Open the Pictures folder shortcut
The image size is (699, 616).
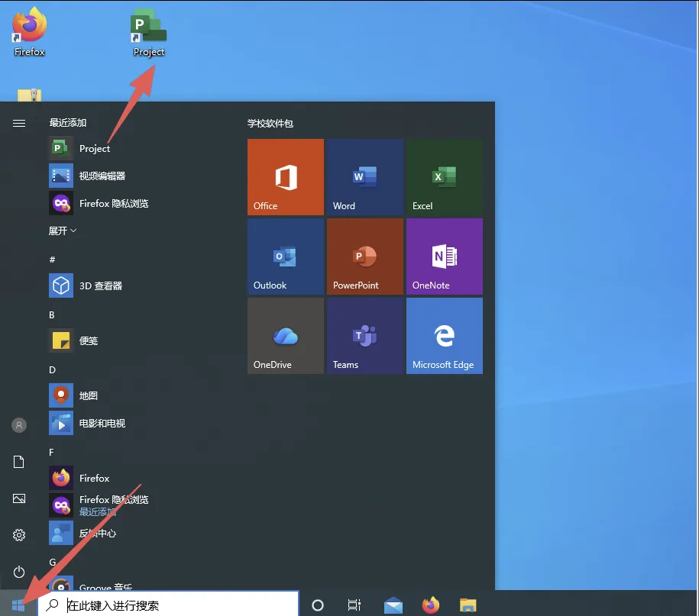[x=19, y=498]
